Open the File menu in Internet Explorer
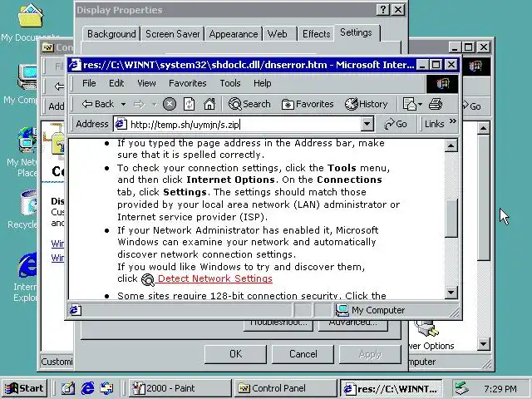The image size is (532, 399). (x=89, y=83)
